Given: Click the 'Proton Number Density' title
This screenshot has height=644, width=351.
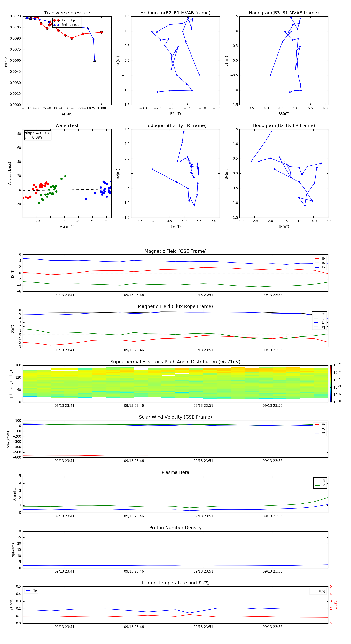Looking at the screenshot, I should click(175, 528).
